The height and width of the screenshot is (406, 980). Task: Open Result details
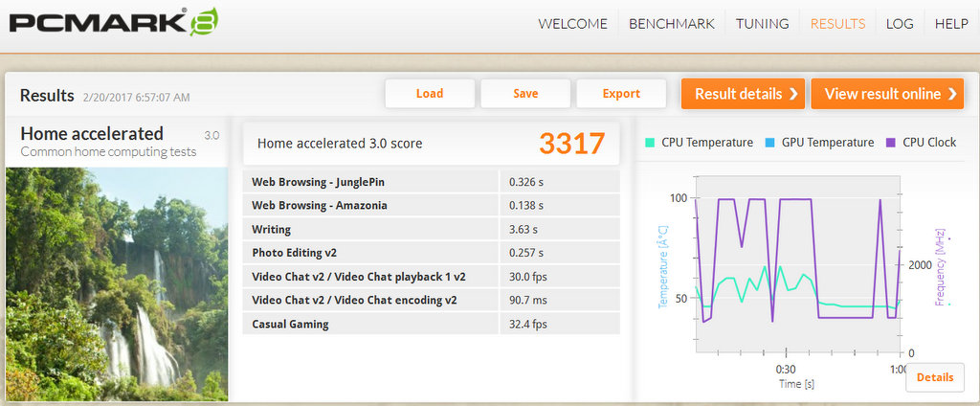click(x=743, y=94)
